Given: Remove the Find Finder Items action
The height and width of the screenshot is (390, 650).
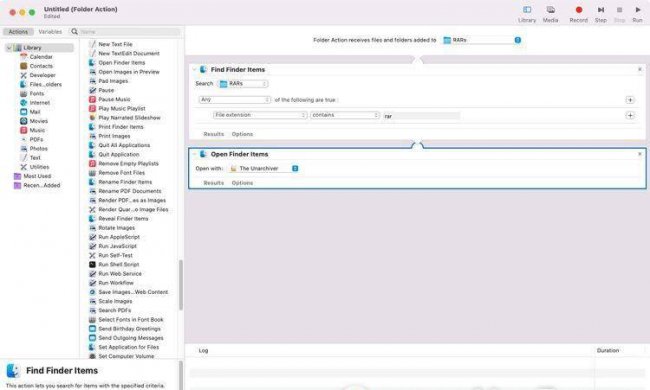Looking at the screenshot, I should tap(640, 69).
